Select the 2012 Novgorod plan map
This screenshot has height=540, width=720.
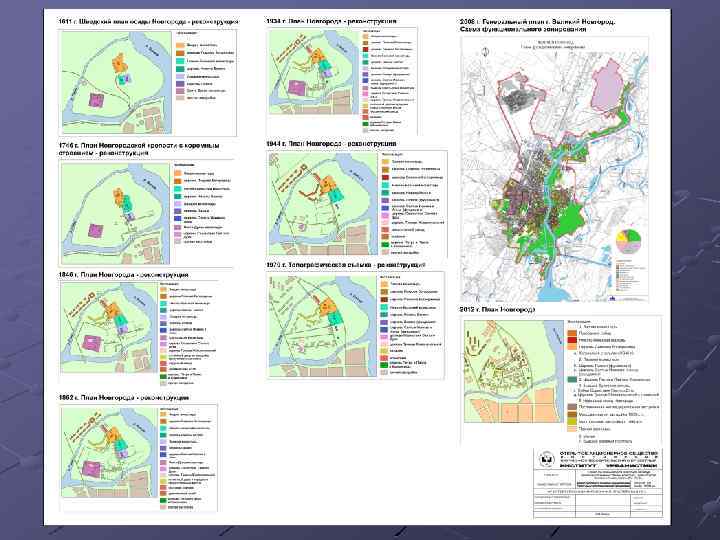pos(513,371)
